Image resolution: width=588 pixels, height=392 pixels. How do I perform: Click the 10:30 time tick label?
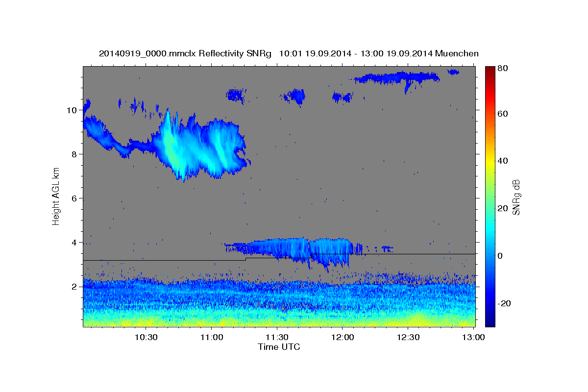pyautogui.click(x=146, y=338)
